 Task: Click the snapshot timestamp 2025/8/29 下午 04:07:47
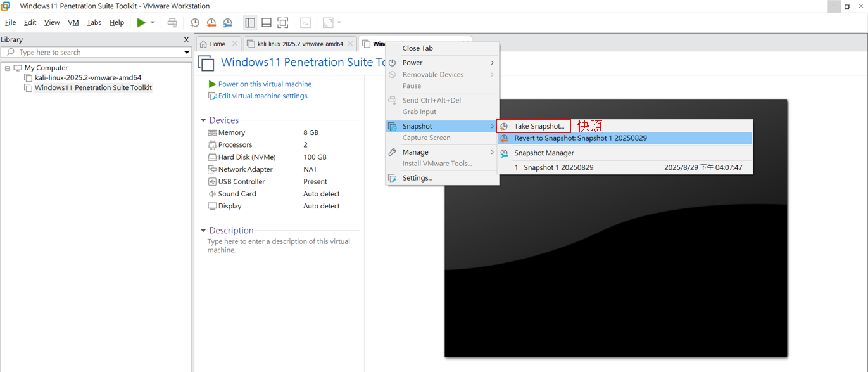click(703, 168)
